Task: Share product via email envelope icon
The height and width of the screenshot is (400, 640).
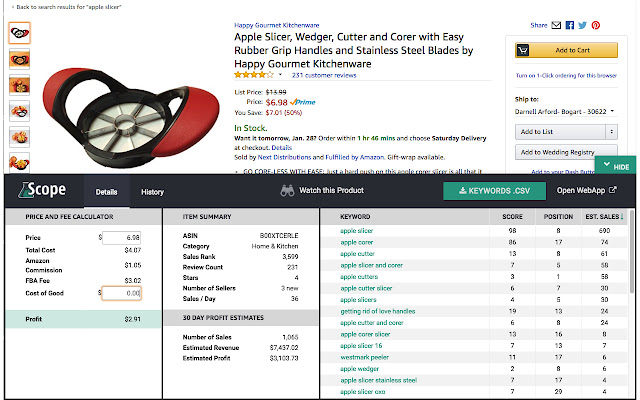Action: tap(556, 25)
